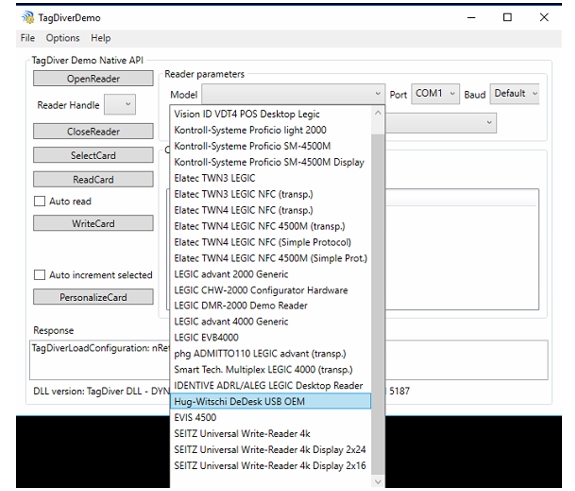Click the ReadCard button
Image resolution: width=575 pixels, height=491 pixels.
[93, 179]
